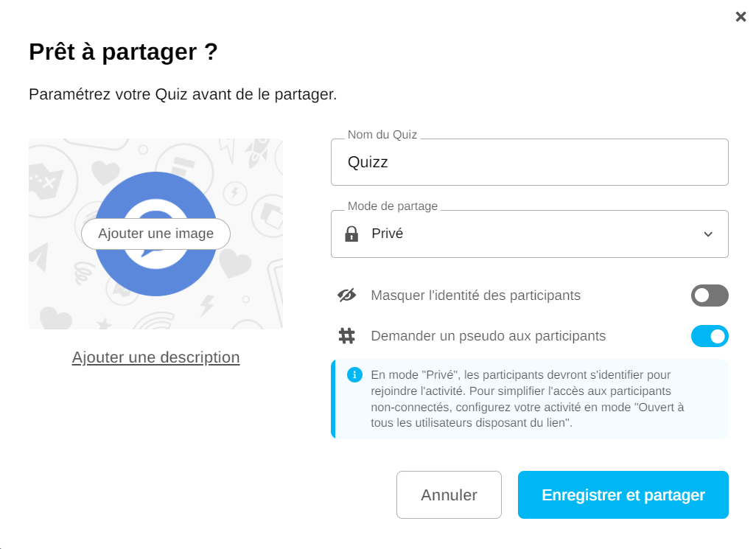Disable asking participants for a pseudo
The height and width of the screenshot is (549, 756).
709,336
